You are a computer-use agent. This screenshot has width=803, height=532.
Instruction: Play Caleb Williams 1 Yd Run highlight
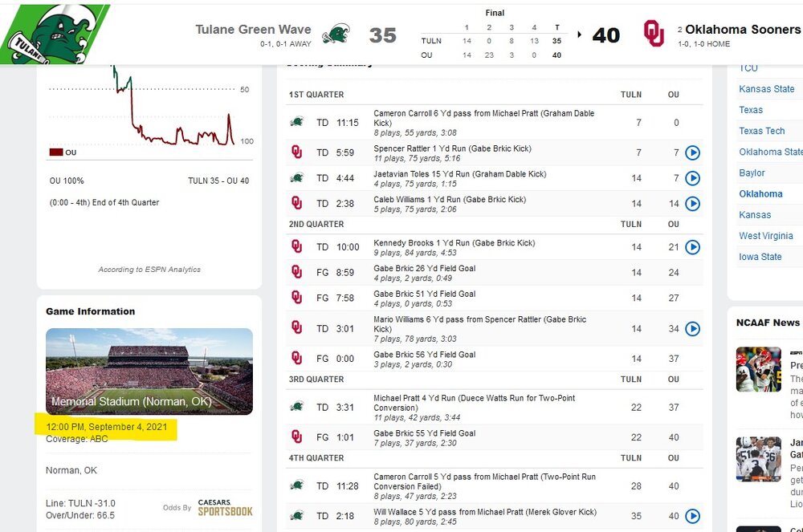click(692, 204)
